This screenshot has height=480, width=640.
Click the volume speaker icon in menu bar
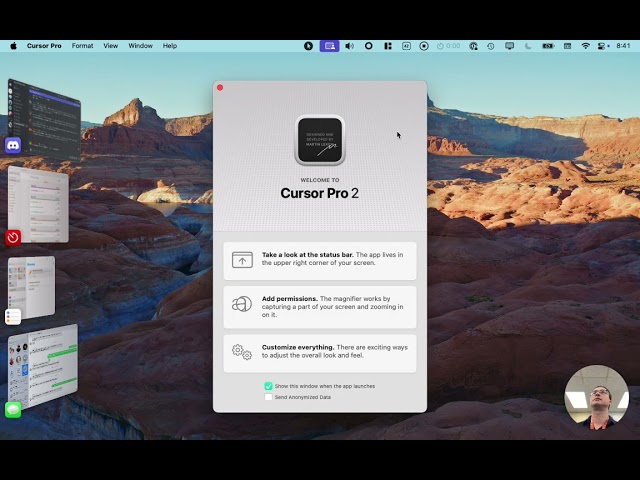click(x=349, y=46)
